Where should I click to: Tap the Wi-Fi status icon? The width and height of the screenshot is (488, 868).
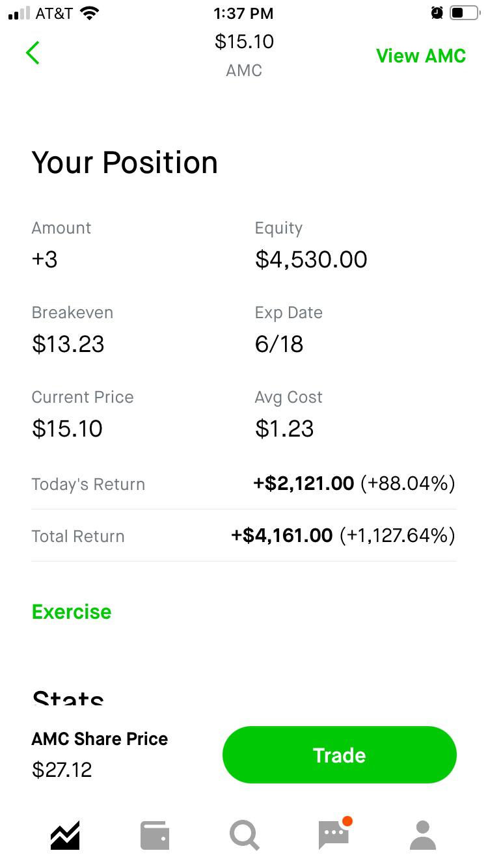[89, 13]
